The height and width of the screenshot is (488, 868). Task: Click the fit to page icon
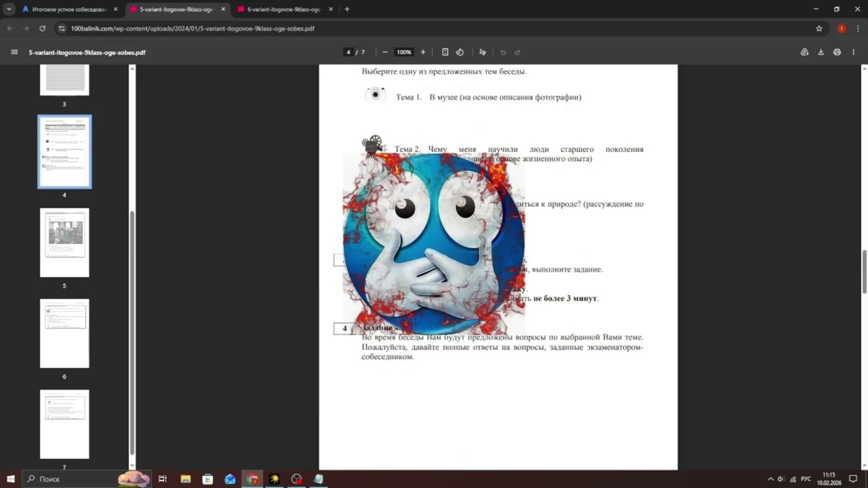(445, 52)
